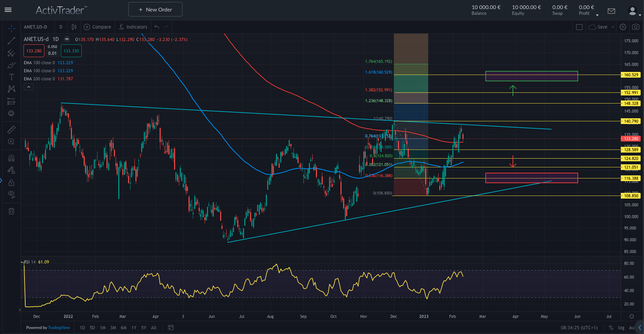Image resolution: width=644 pixels, height=334 pixels.
Task: Open chart settings gear in top toolbar
Action: pos(623,27)
